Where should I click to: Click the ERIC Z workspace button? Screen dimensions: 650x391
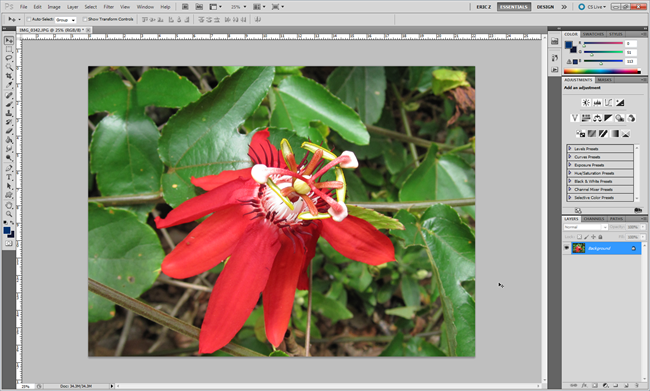tap(483, 7)
